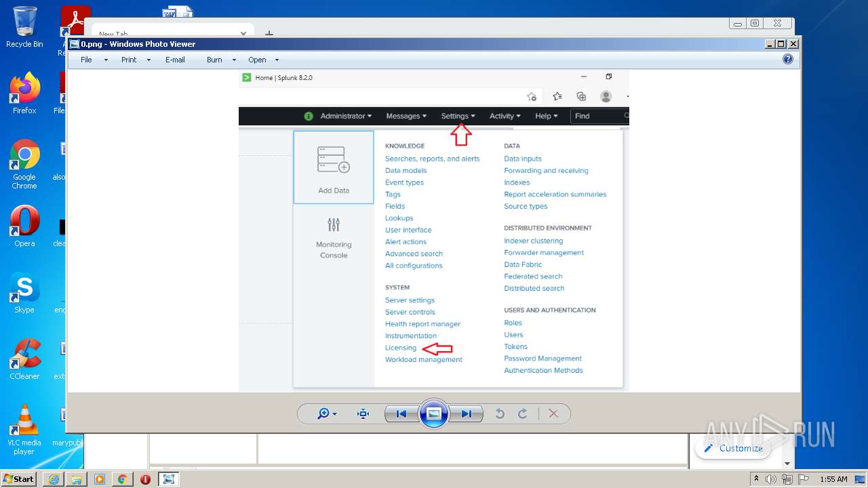The height and width of the screenshot is (488, 868).
Task: Expand the File menu dropdown arrow
Action: pyautogui.click(x=106, y=60)
